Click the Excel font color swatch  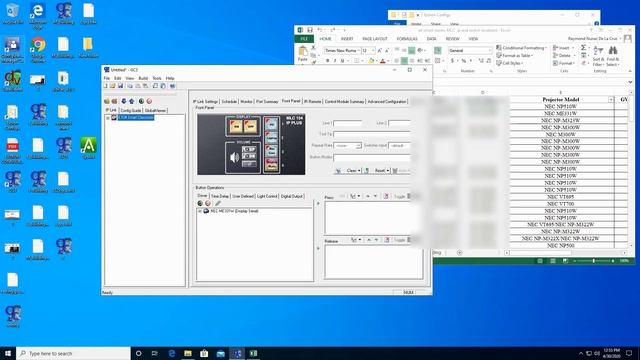382,61
